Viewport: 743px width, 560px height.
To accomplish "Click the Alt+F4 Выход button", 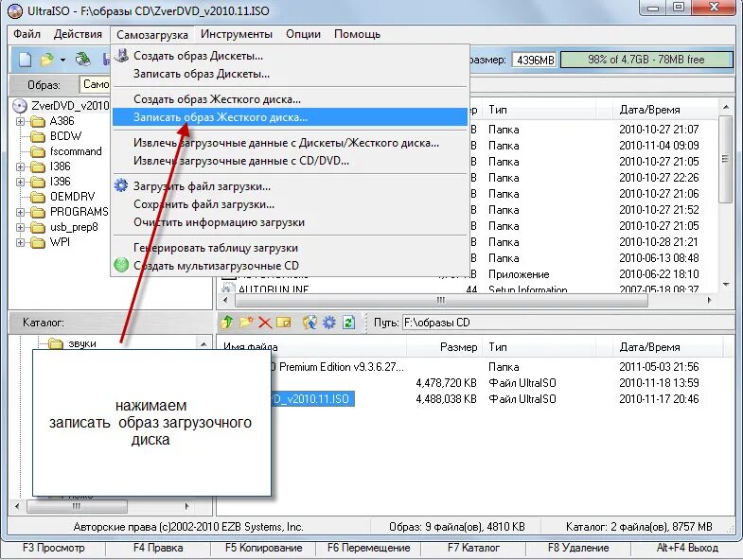I will pos(687,548).
